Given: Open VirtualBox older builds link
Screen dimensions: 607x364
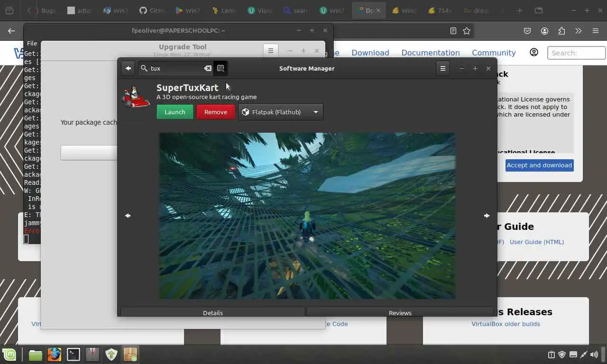Looking at the screenshot, I should point(506,324).
